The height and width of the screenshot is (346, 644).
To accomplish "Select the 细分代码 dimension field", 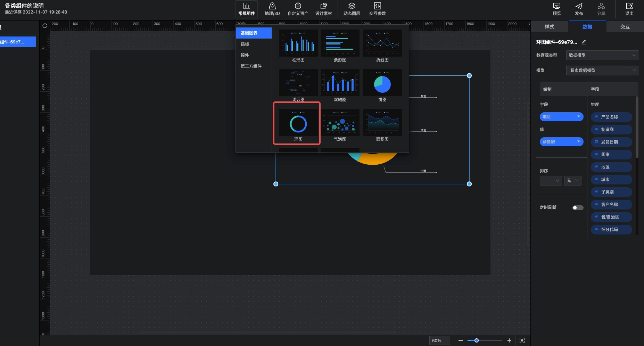I will (x=611, y=230).
